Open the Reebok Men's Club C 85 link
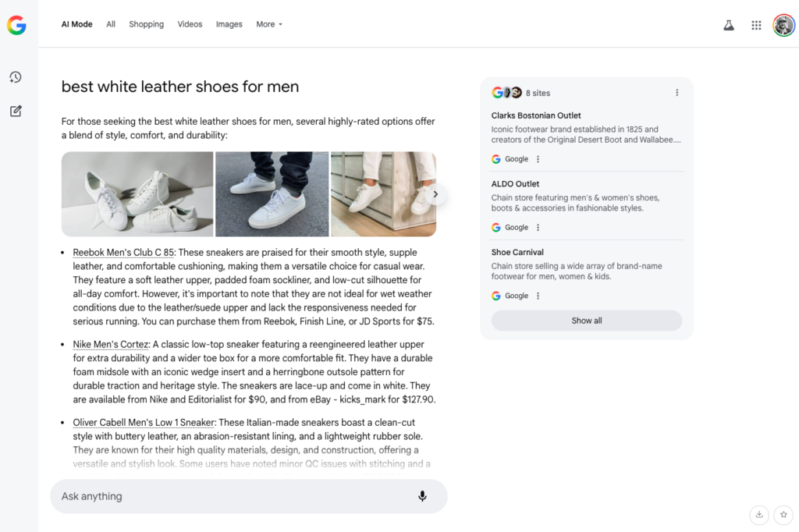 click(123, 252)
